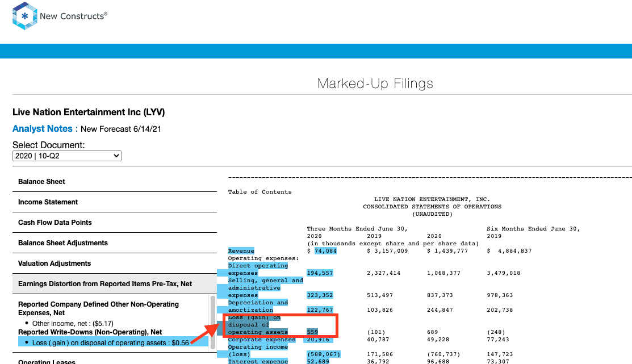The image size is (632, 364).
Task: Click the value 2,327,414
Action: tap(384, 273)
